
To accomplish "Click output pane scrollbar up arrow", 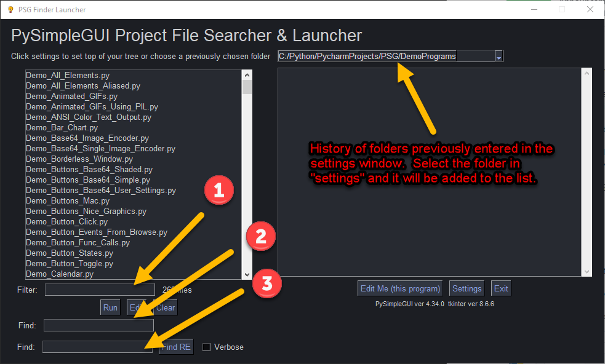I will click(x=587, y=73).
